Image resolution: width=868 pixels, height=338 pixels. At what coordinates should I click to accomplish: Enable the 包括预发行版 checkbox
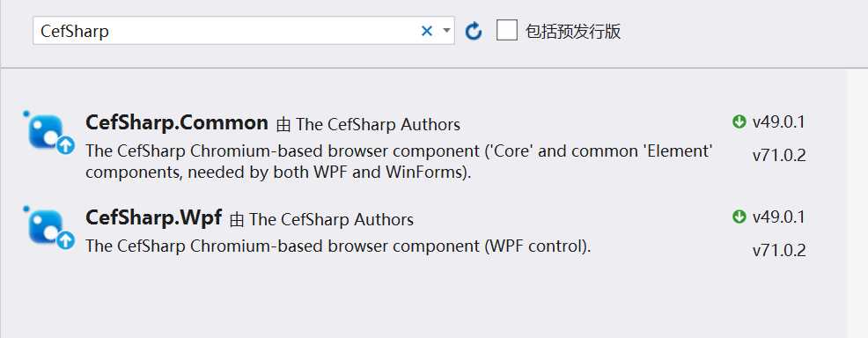(506, 31)
